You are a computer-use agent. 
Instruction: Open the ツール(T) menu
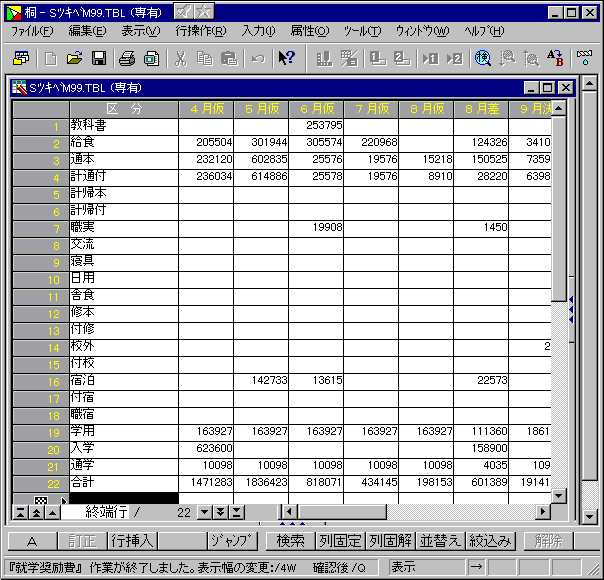(x=362, y=31)
